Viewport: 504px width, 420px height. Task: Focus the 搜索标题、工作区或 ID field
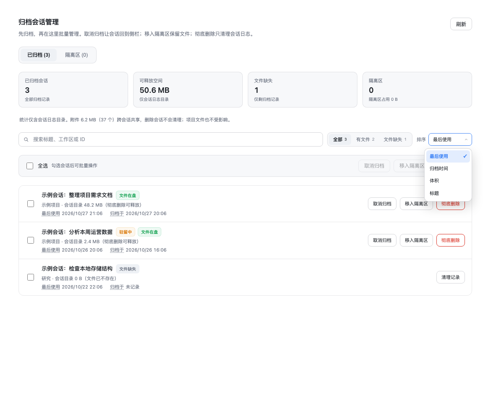[x=171, y=139]
